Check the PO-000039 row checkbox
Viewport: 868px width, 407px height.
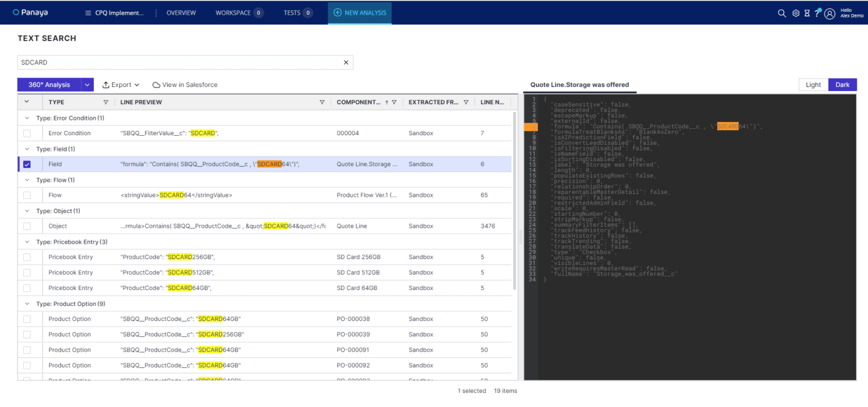[27, 335]
